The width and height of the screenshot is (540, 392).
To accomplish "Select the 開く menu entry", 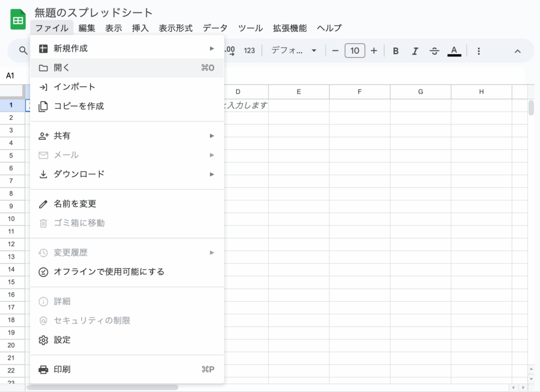I will coord(79,67).
